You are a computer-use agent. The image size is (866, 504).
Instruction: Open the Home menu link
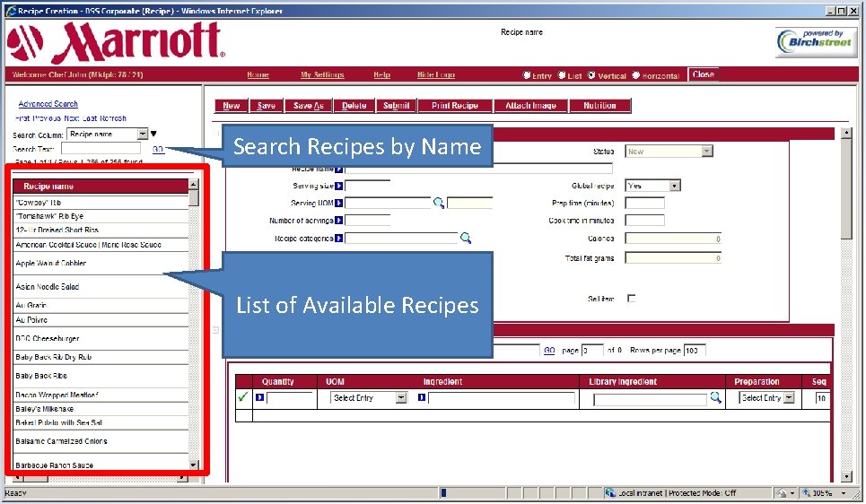(258, 75)
